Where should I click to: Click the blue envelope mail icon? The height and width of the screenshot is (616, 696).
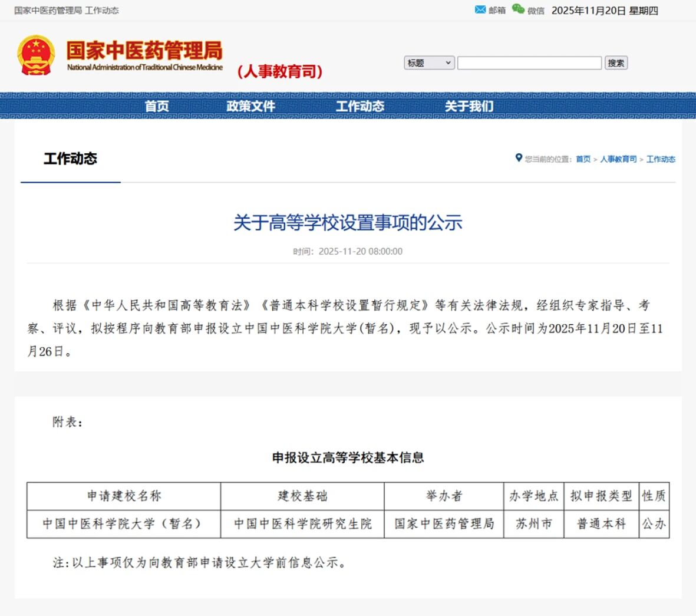(480, 10)
